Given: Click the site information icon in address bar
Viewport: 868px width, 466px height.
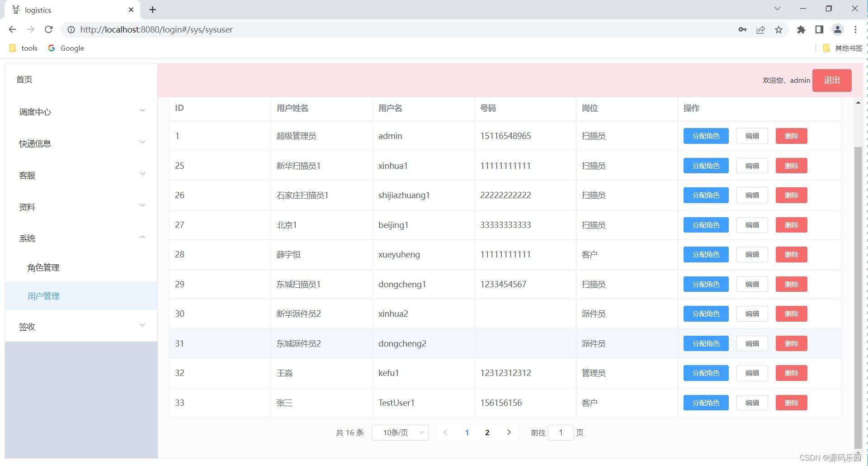Looking at the screenshot, I should 71,29.
